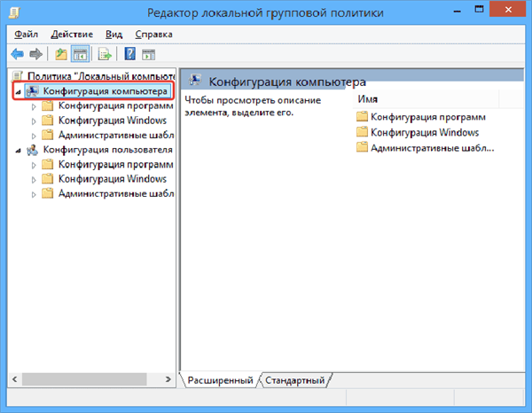Screen dimensions: 532x413
Task: Switch to the Расширенный tab
Action: 220,380
